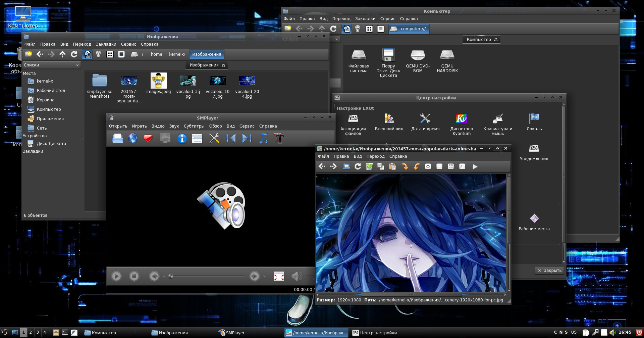
Task: Show media information with SMPlayer's blue info icon
Action: point(182,138)
